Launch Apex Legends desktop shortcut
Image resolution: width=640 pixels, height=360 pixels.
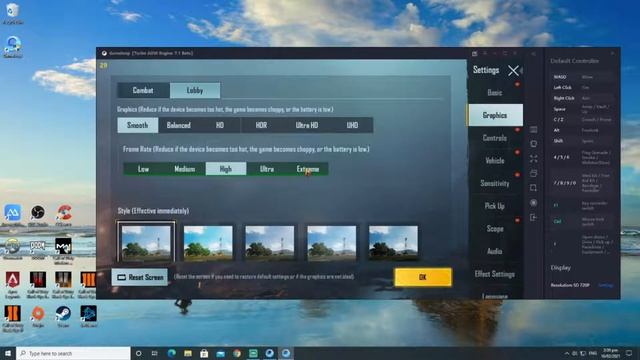(x=13, y=284)
